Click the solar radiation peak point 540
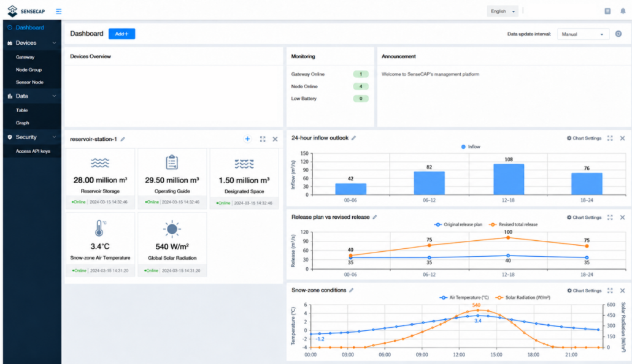632x364 pixels. (477, 310)
